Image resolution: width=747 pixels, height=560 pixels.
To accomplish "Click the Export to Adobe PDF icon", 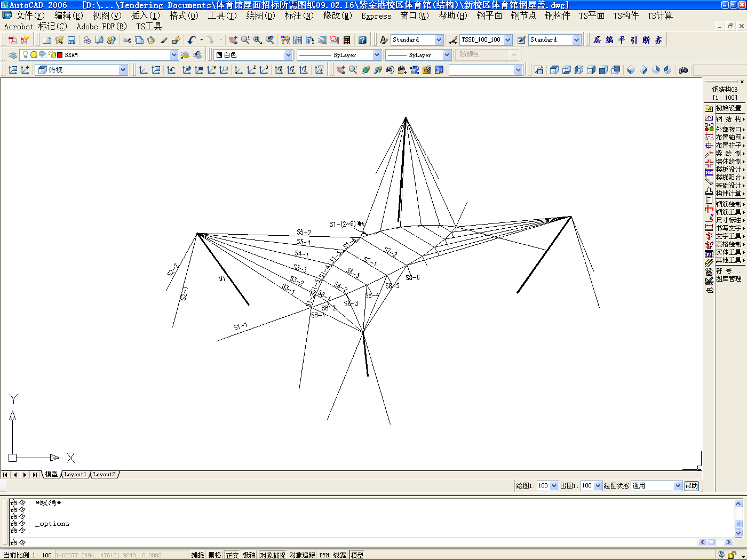I will pyautogui.click(x=12, y=40).
